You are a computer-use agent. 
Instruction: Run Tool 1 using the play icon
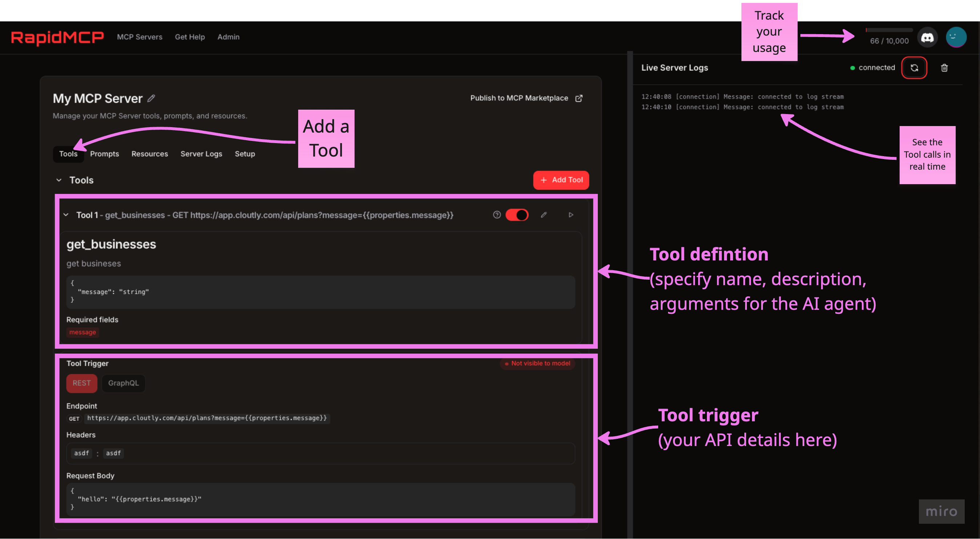point(571,215)
